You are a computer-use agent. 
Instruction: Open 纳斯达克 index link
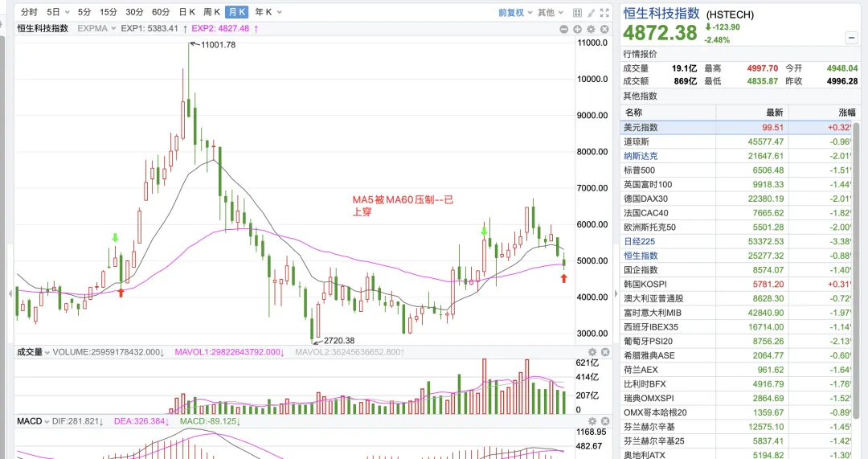641,156
